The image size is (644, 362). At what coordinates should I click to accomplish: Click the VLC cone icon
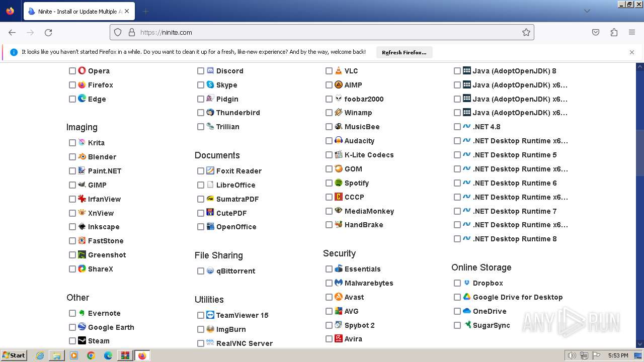(x=339, y=71)
